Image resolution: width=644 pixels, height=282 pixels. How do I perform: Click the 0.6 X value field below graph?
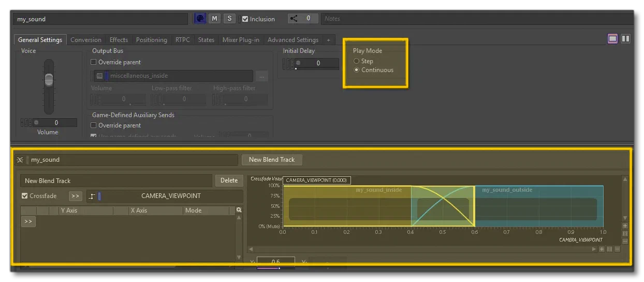point(276,262)
